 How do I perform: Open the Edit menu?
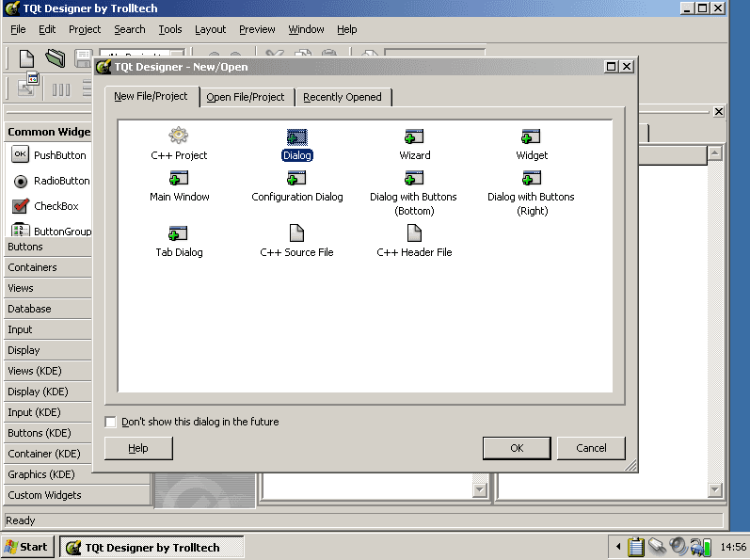click(x=47, y=30)
